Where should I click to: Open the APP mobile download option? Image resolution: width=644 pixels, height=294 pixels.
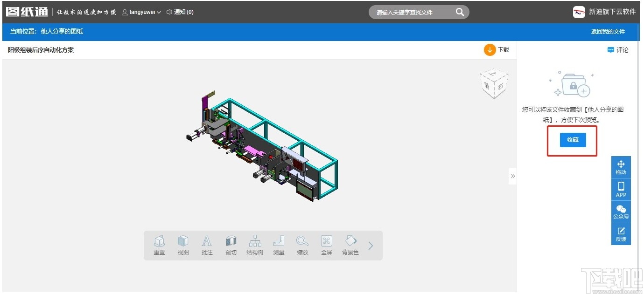(621, 190)
